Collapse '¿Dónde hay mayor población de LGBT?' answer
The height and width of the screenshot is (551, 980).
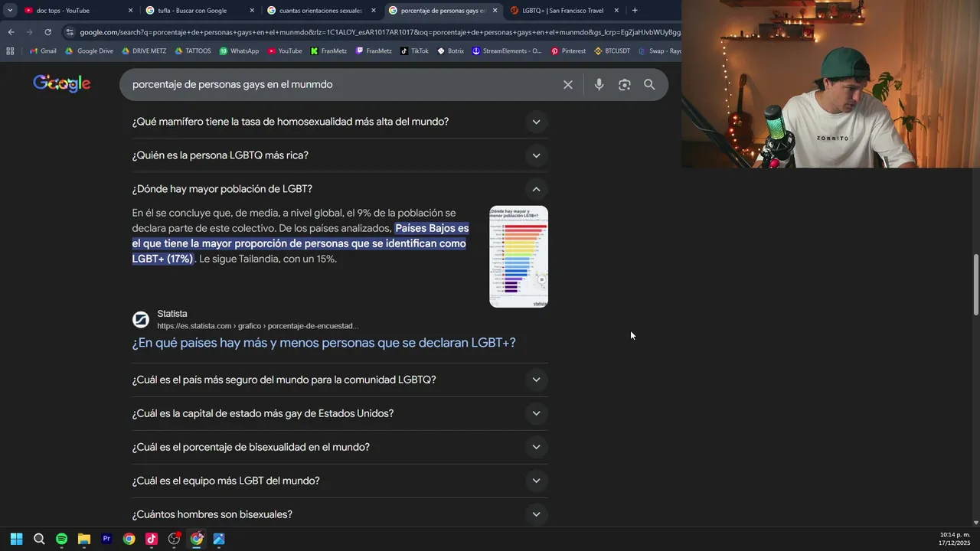340,189
